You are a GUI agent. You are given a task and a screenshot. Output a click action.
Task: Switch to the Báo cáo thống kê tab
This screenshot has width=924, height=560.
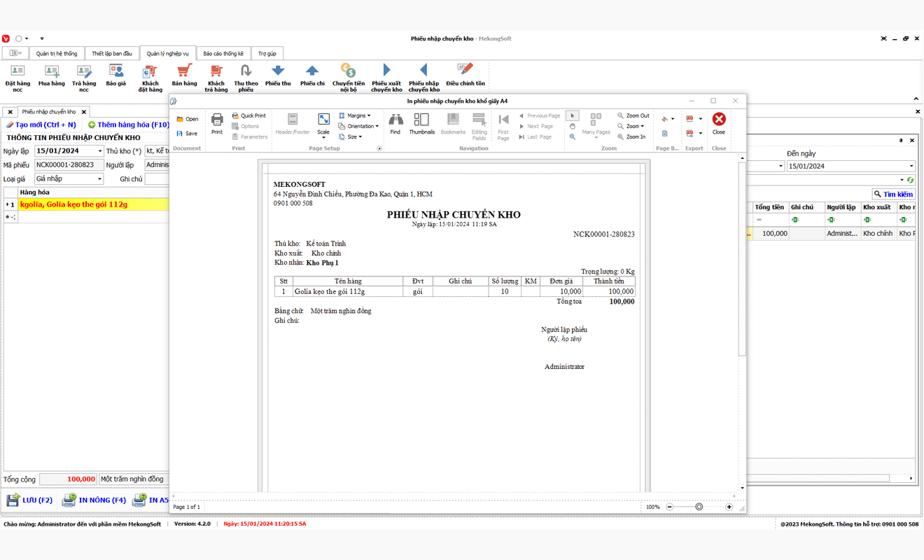click(x=223, y=53)
